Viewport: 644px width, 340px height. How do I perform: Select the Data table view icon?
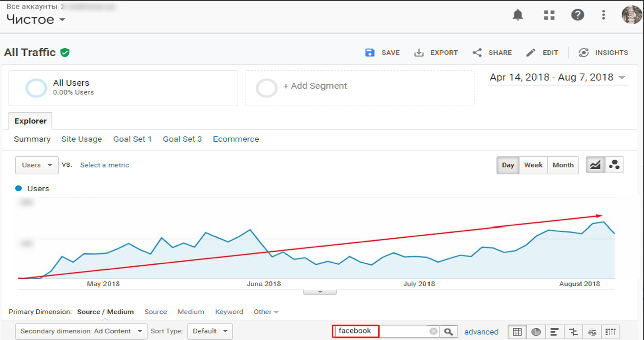pyautogui.click(x=517, y=332)
